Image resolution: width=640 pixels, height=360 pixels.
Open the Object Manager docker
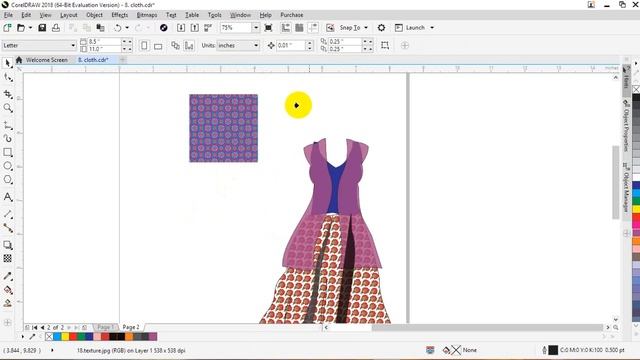pyautogui.click(x=626, y=187)
